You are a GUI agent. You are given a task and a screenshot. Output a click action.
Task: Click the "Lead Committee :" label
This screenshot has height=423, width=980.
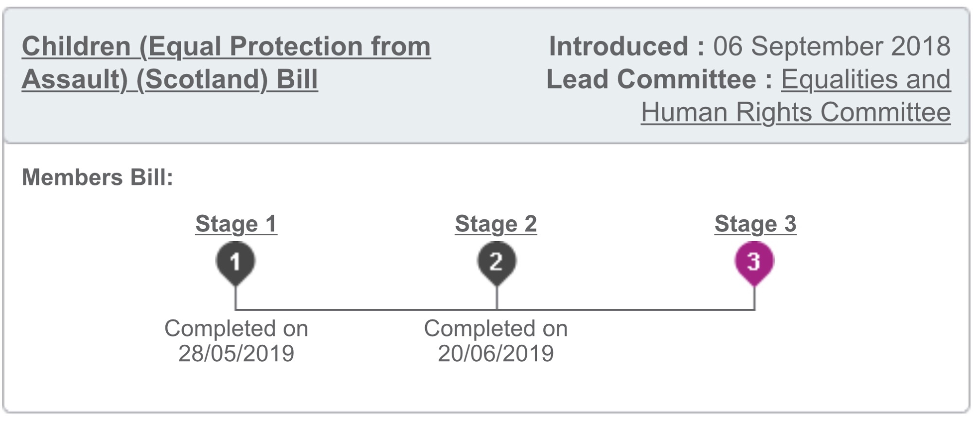[x=659, y=79]
